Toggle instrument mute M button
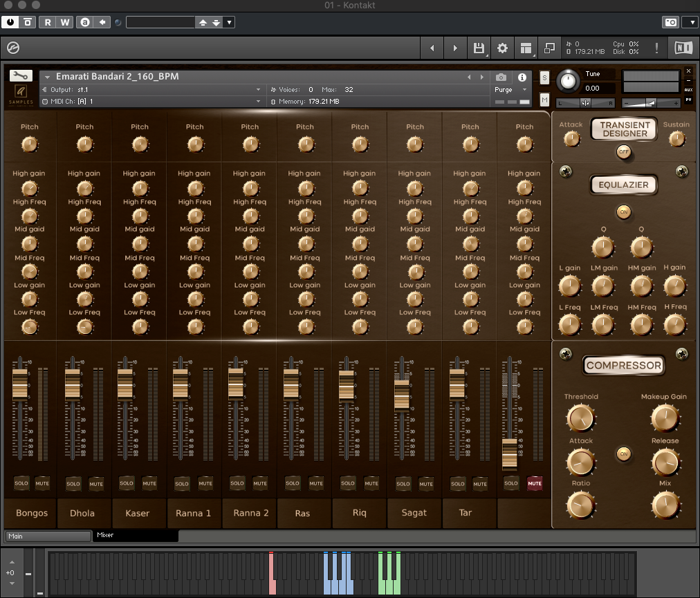Viewport: 700px width, 598px height. click(x=544, y=100)
